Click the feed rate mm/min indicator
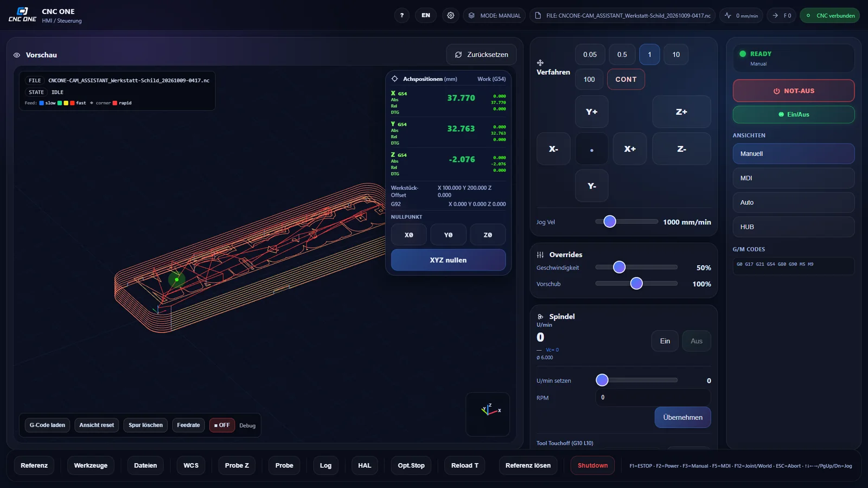868x488 pixels. tap(741, 15)
